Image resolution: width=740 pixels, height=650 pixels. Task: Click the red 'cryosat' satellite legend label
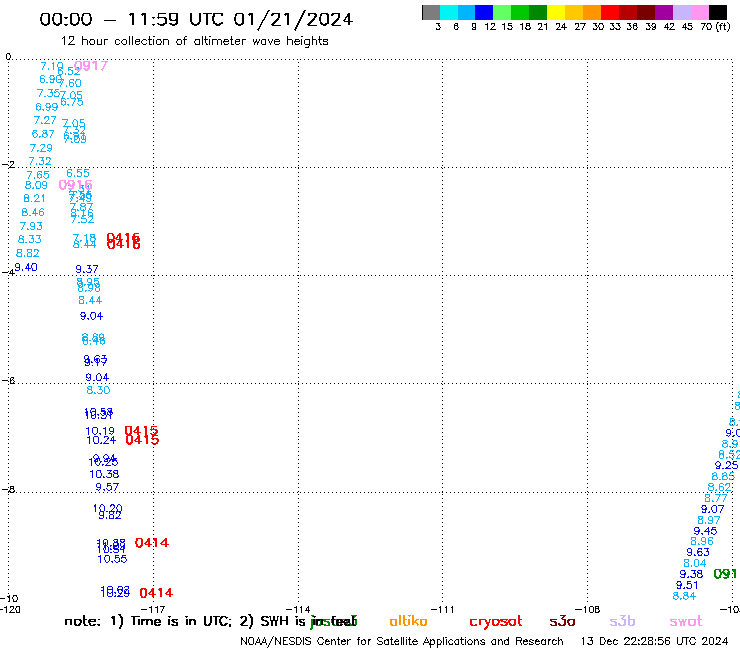click(496, 622)
